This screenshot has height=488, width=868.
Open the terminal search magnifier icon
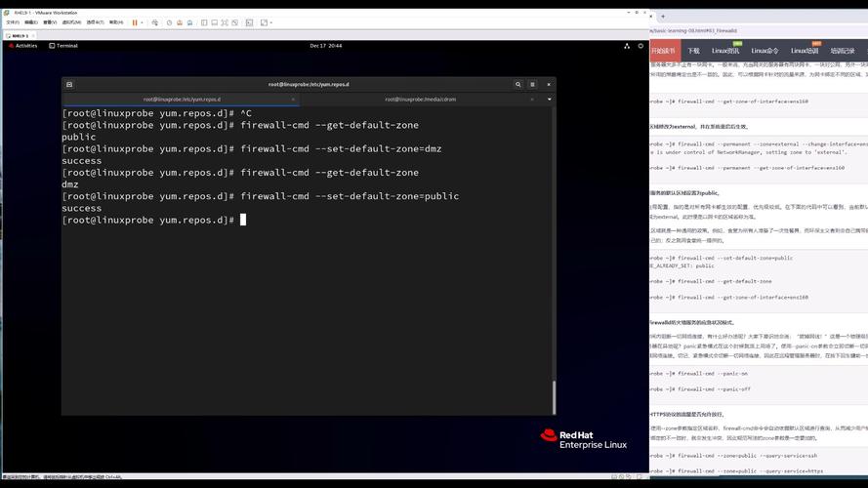pos(518,85)
